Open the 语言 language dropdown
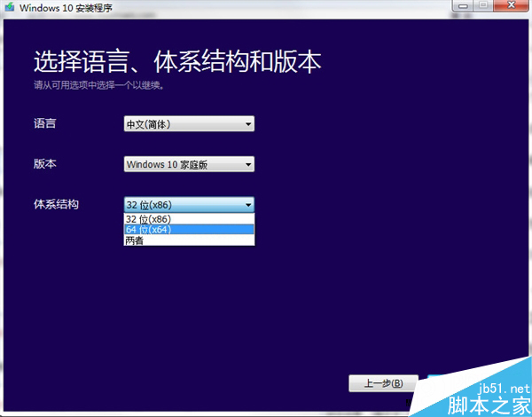This screenshot has height=417, width=532. coord(189,124)
